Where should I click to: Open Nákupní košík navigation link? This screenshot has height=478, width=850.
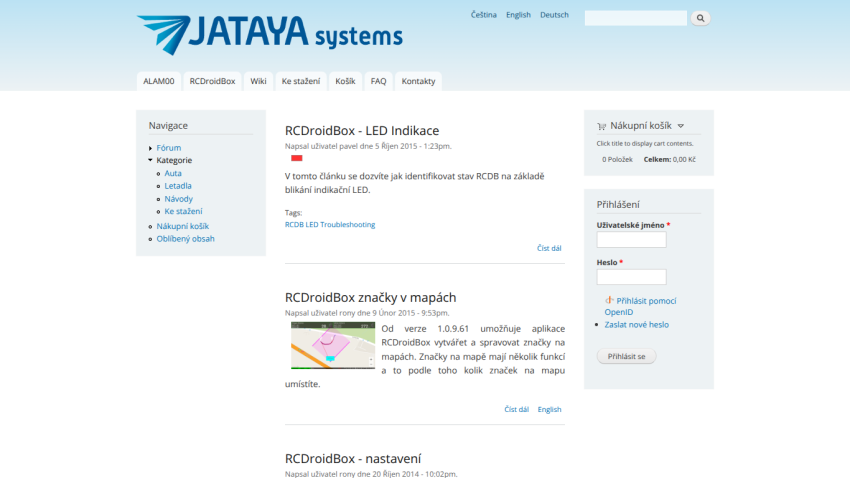183,226
